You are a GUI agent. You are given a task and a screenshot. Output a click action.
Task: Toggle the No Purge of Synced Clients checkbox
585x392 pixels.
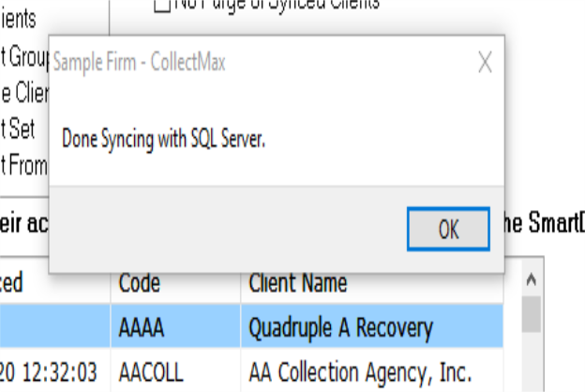(x=161, y=5)
